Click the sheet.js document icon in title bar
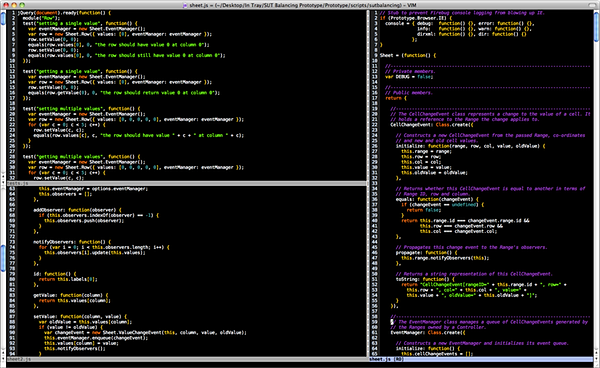The image size is (600, 368). [x=185, y=5]
